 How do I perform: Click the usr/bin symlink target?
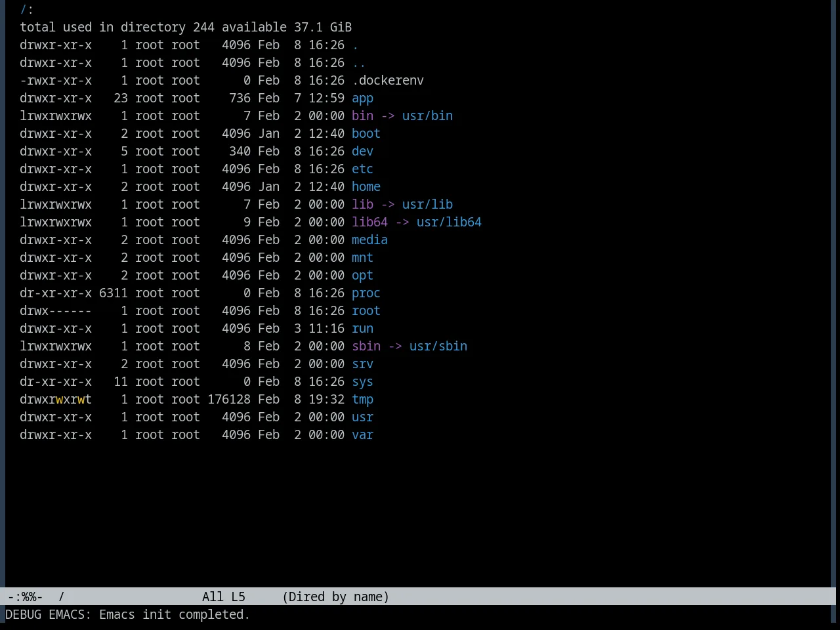427,116
